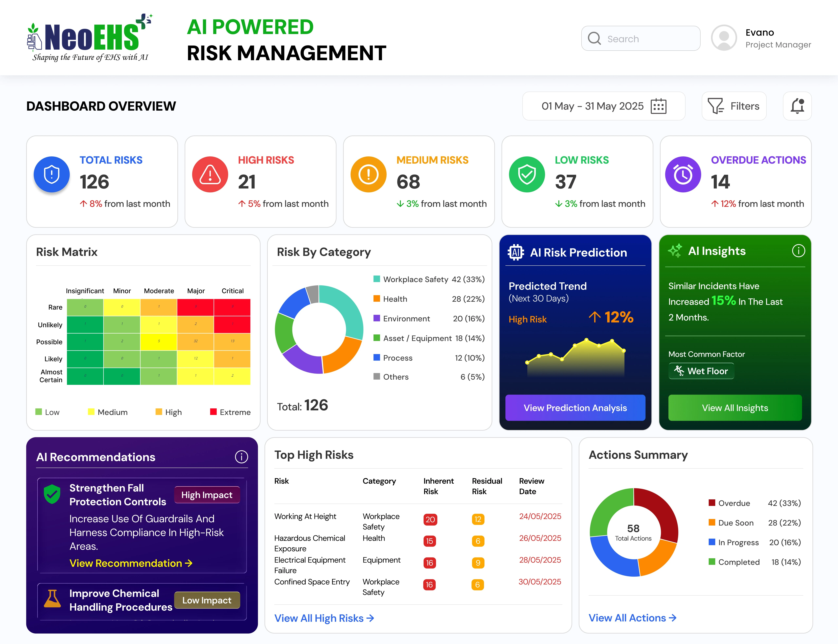The width and height of the screenshot is (838, 644).
Task: Click the Overdue legend swatch in Actions Summary
Action: point(712,502)
